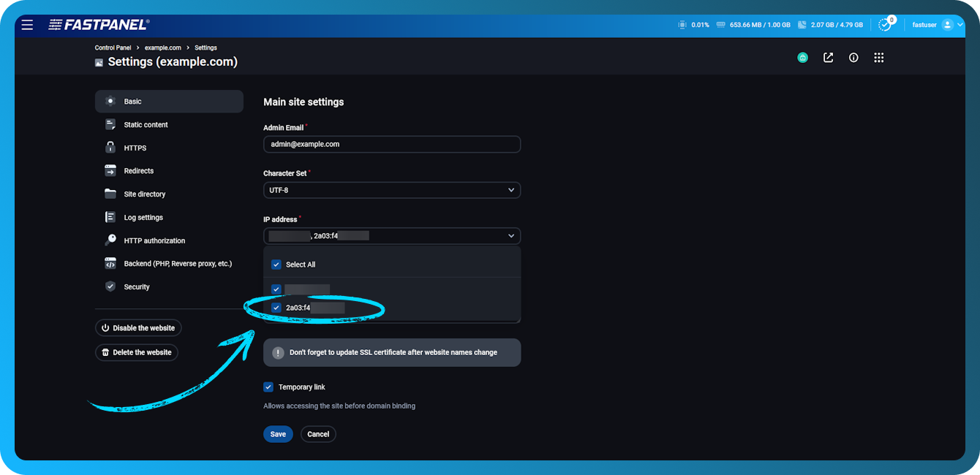
Task: Open the Site directory section
Action: click(144, 194)
